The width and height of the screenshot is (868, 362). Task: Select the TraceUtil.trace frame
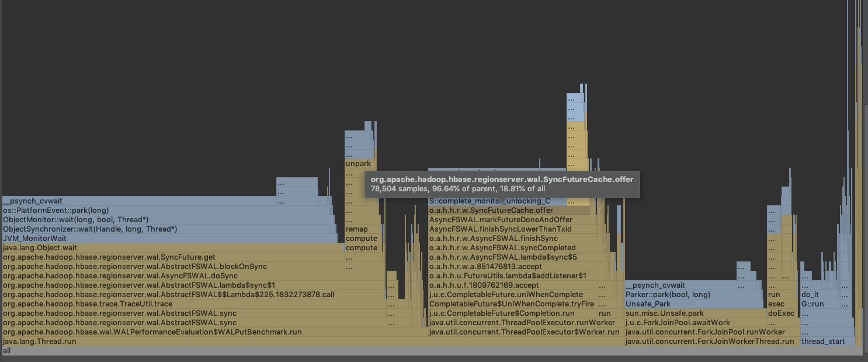pos(193,304)
